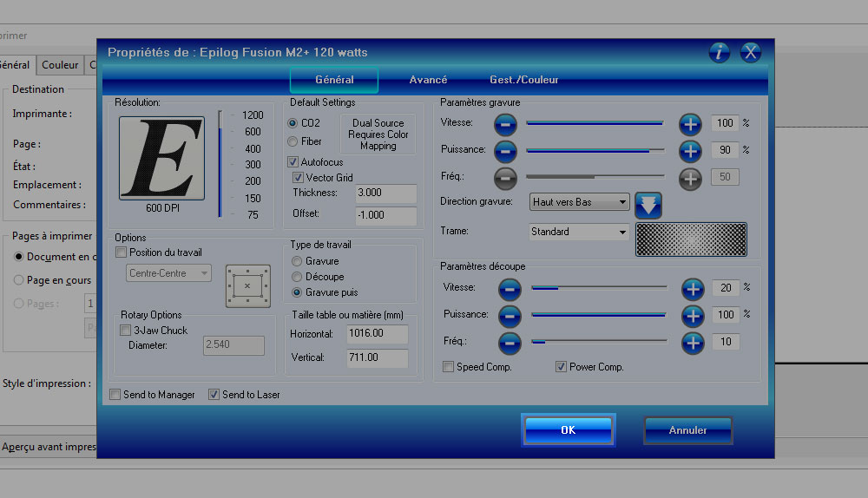Click the Trame dither pattern preview
The height and width of the screenshot is (498, 868).
[x=692, y=239]
